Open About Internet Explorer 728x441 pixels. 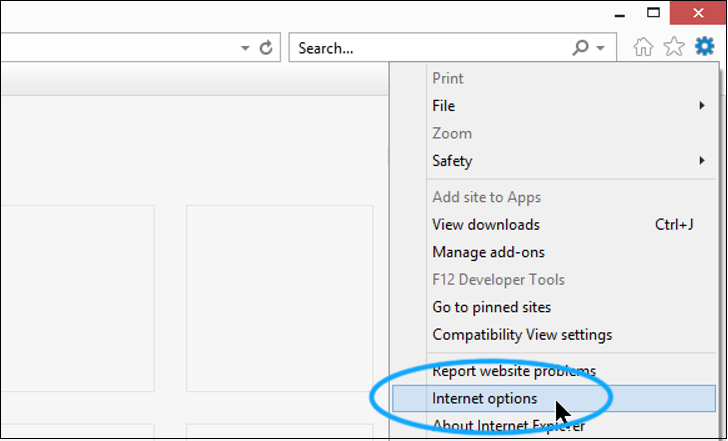(508, 426)
